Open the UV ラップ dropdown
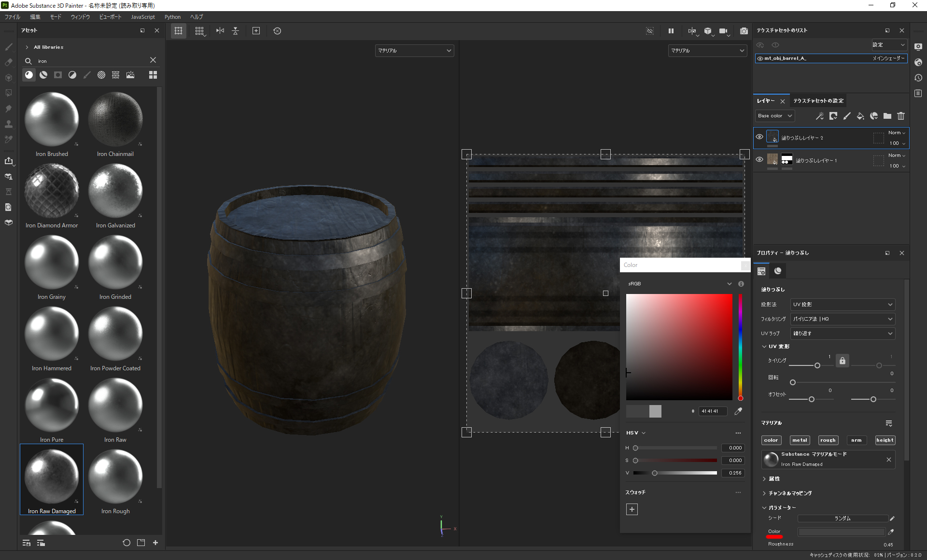The height and width of the screenshot is (560, 927). pos(842,333)
